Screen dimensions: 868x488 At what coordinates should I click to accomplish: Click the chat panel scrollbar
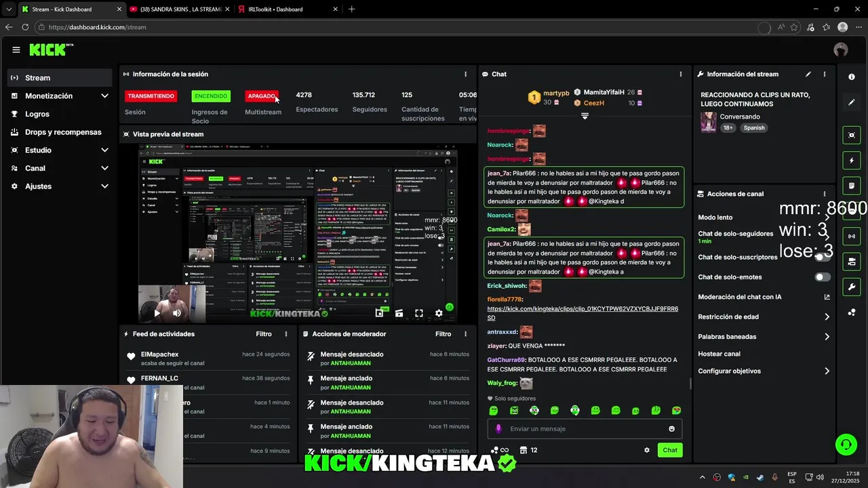click(691, 384)
